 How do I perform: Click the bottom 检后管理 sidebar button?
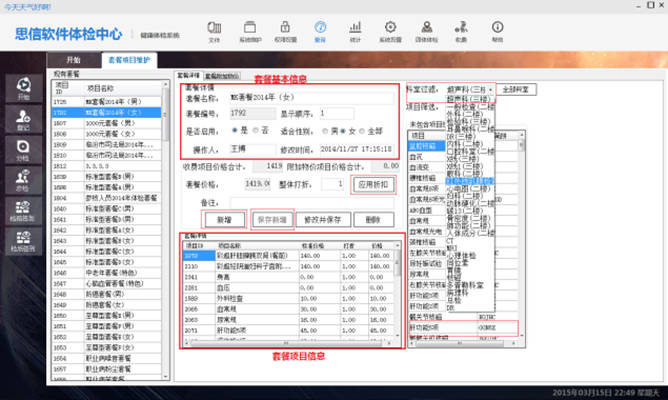pos(24,241)
